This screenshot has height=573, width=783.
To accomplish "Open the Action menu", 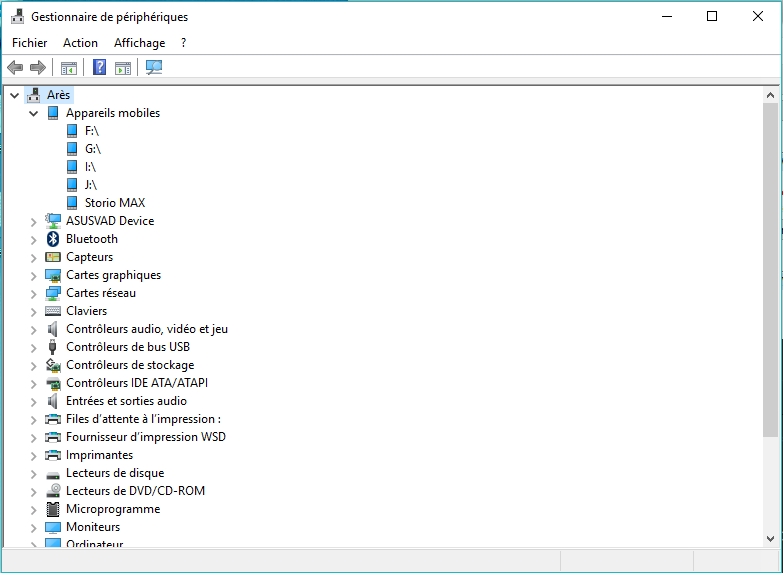I will 80,43.
